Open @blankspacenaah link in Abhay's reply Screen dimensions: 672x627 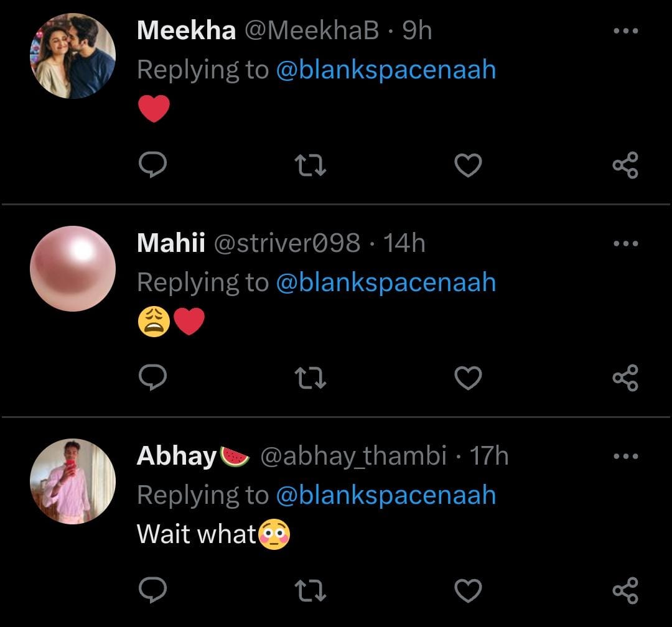[386, 495]
